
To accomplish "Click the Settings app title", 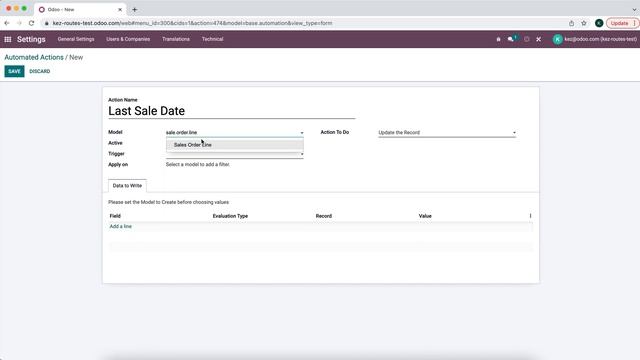I will tap(31, 39).
